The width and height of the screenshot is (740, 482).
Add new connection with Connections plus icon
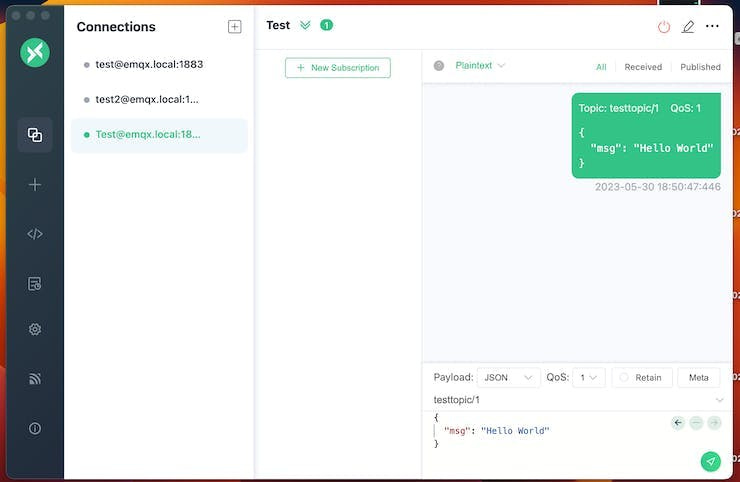235,26
